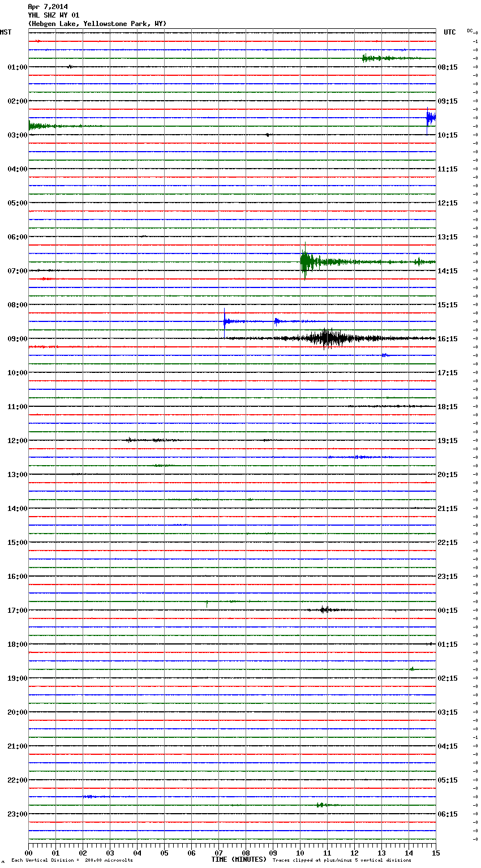Click the "03:00" MST time label
Viewport: 481px width, 868px height.
[x=18, y=135]
